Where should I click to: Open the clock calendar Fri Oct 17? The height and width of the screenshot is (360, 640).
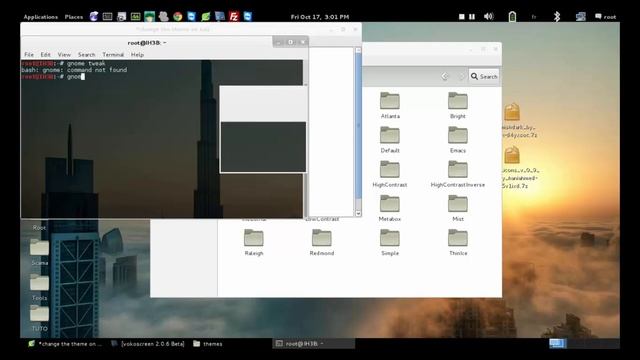tap(320, 17)
